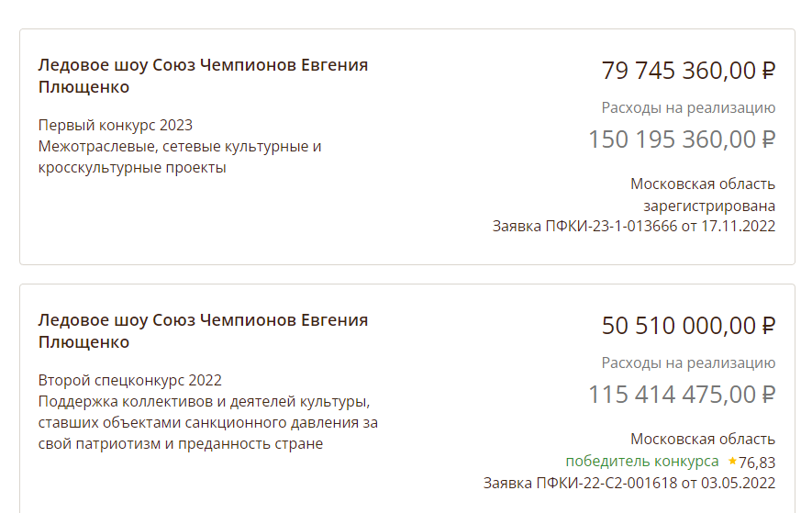The height and width of the screenshot is (513, 812).
Task: Select the "Межотраслевые, сетевые культурные" category text
Action: click(x=180, y=146)
